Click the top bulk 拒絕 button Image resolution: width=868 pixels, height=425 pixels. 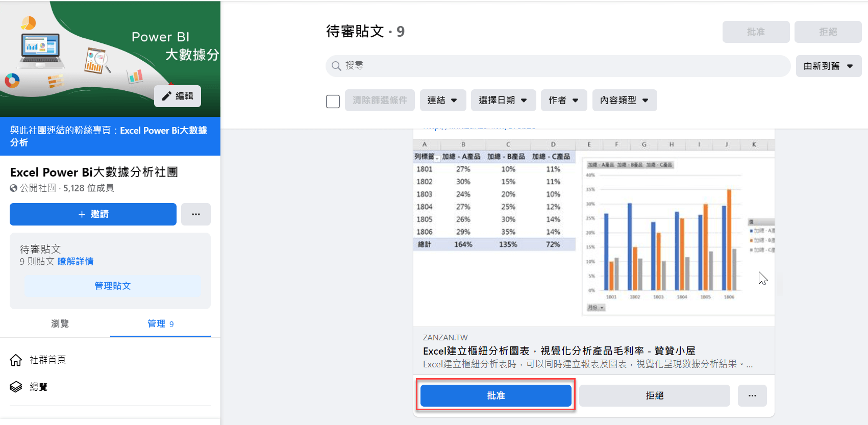[828, 32]
